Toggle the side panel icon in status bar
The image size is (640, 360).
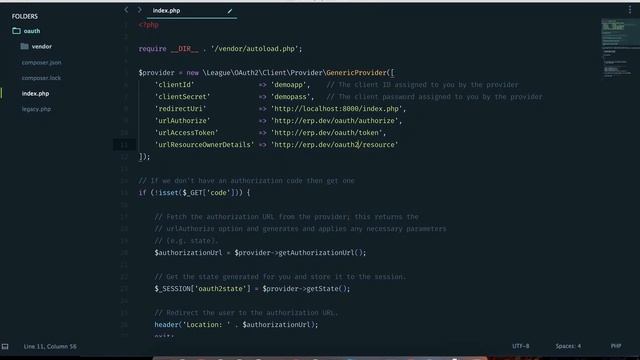point(5,347)
